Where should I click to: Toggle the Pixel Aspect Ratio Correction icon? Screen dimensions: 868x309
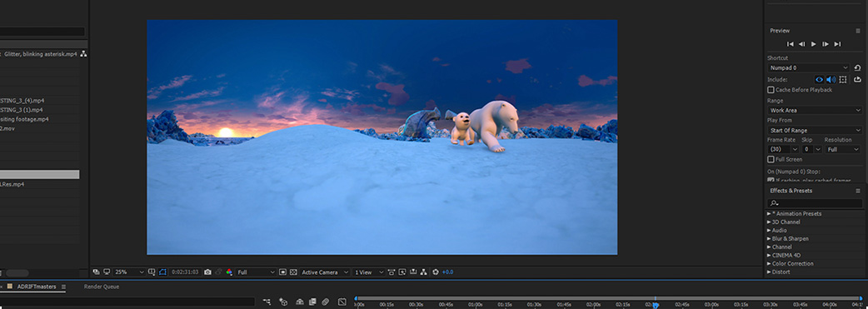click(392, 272)
